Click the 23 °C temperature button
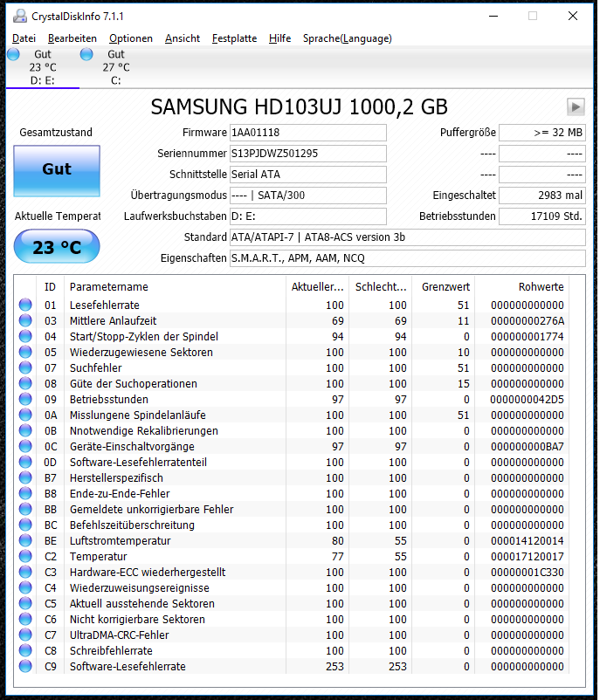 [x=57, y=246]
